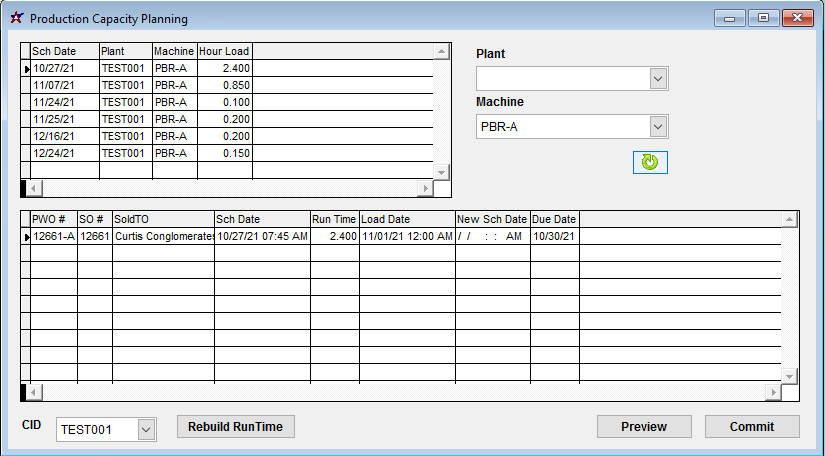
Task: Click the Due Date column header
Action: click(554, 219)
